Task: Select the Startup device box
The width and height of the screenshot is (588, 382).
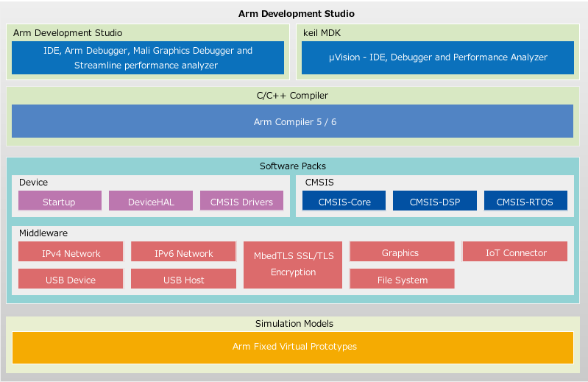Action: 59,202
